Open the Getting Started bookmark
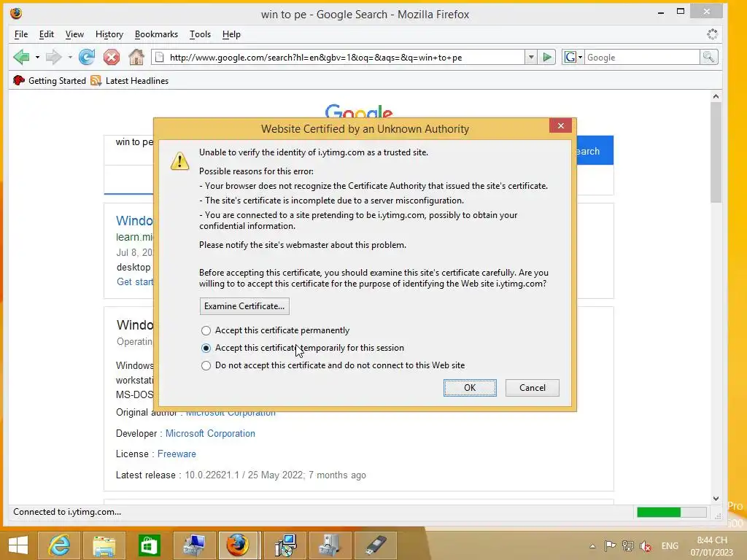 (50, 81)
